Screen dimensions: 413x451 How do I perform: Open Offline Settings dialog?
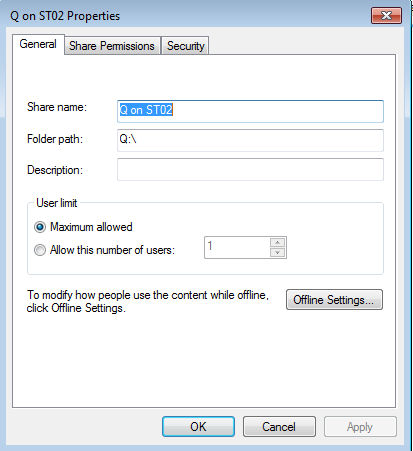tap(334, 300)
